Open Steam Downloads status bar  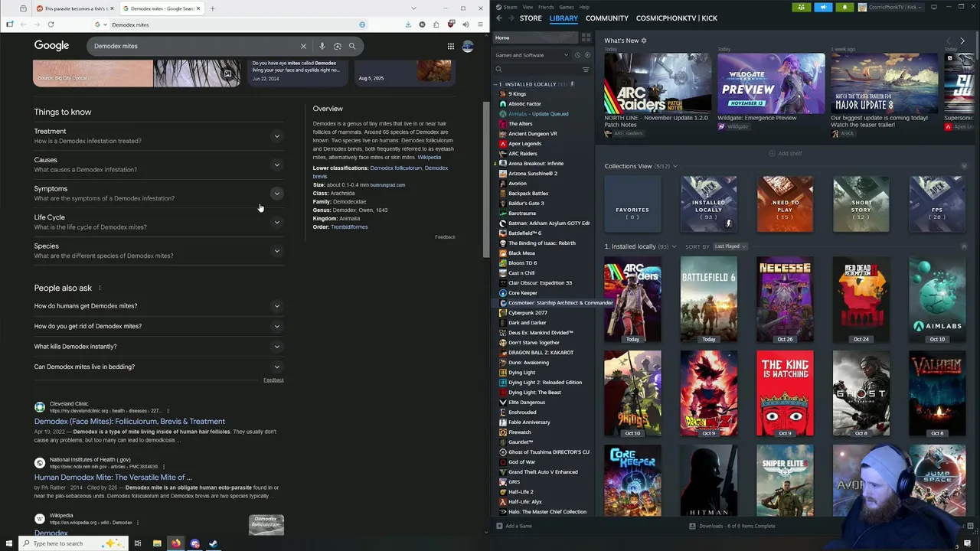tap(732, 526)
